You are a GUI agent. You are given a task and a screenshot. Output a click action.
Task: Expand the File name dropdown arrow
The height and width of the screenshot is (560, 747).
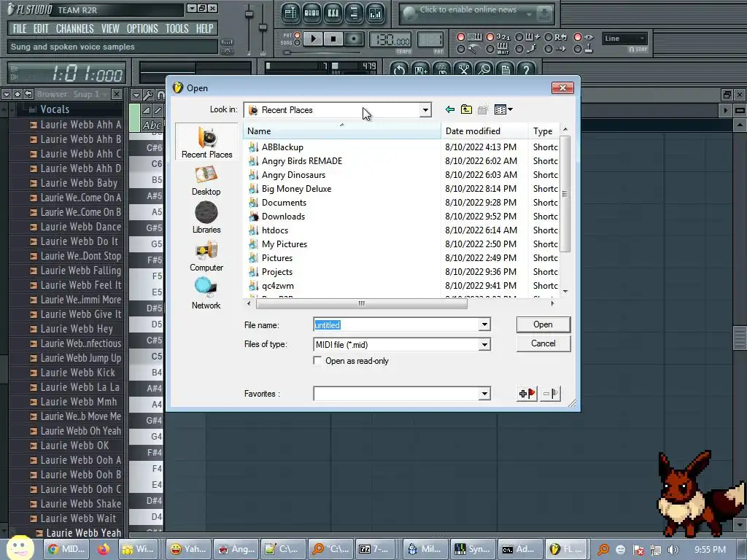tap(484, 324)
